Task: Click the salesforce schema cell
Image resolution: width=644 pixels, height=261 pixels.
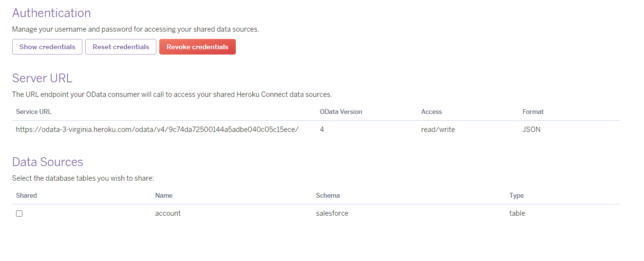Action: [332, 213]
